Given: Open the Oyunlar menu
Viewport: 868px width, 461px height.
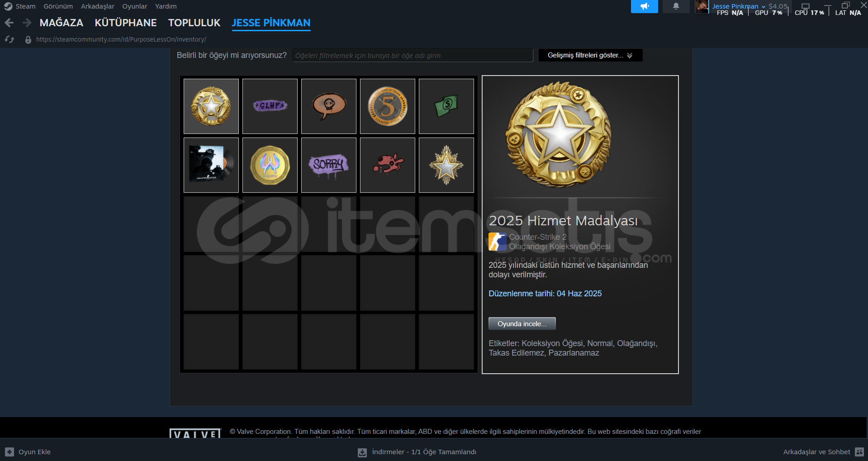Looking at the screenshot, I should tap(134, 6).
